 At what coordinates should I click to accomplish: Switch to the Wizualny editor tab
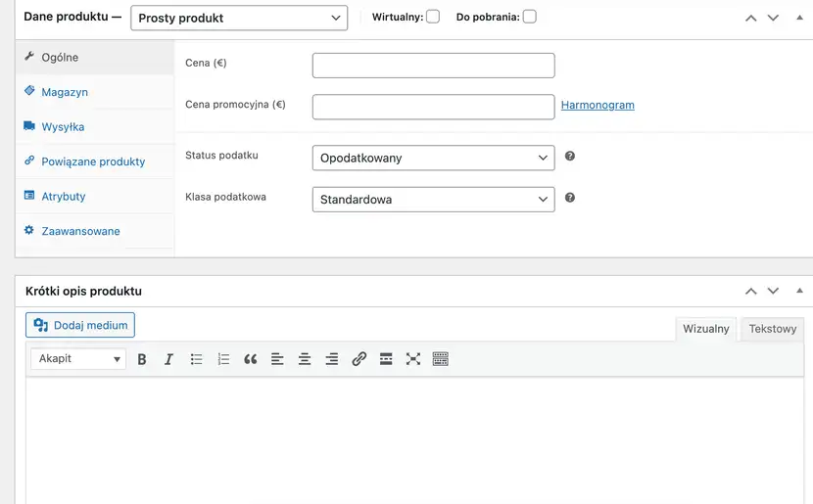pos(705,329)
